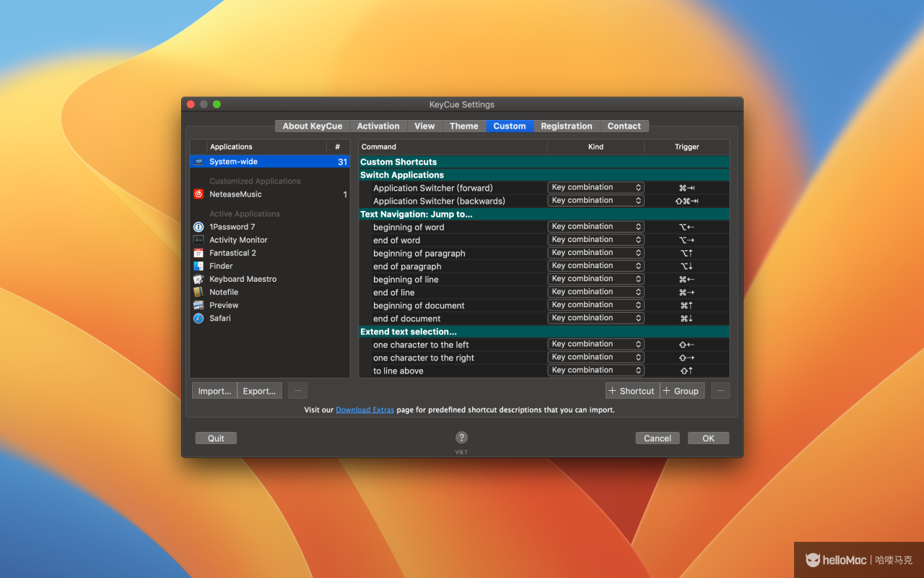Click trigger cell for end of document
The width and height of the screenshot is (924, 578).
(687, 318)
